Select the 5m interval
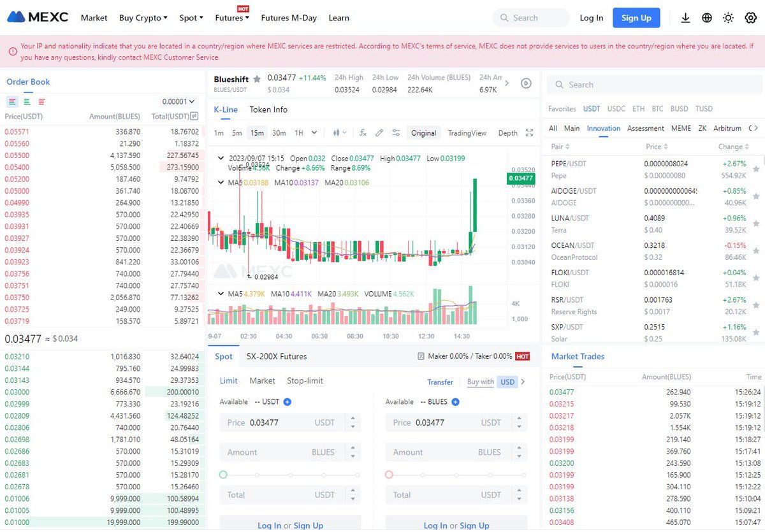The height and width of the screenshot is (532, 765). [x=237, y=133]
